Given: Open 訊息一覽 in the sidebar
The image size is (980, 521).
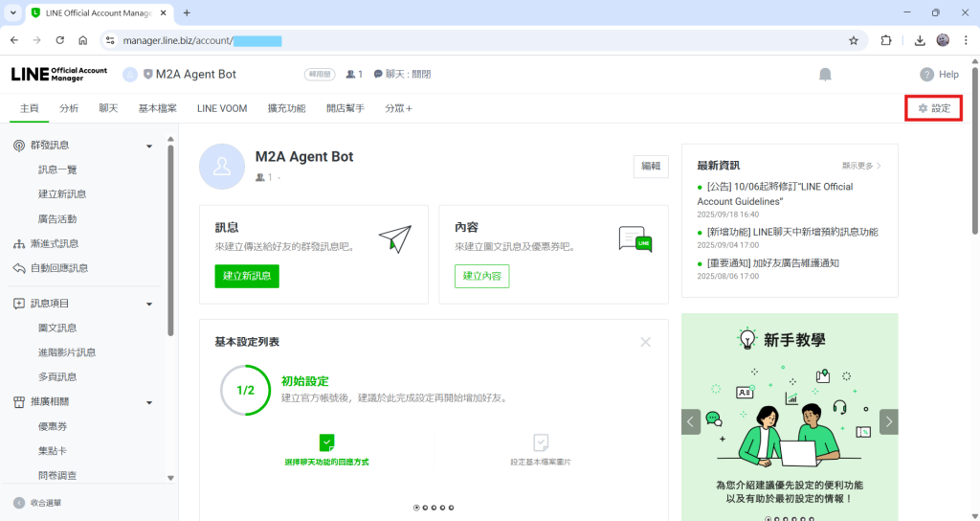Looking at the screenshot, I should coord(57,170).
